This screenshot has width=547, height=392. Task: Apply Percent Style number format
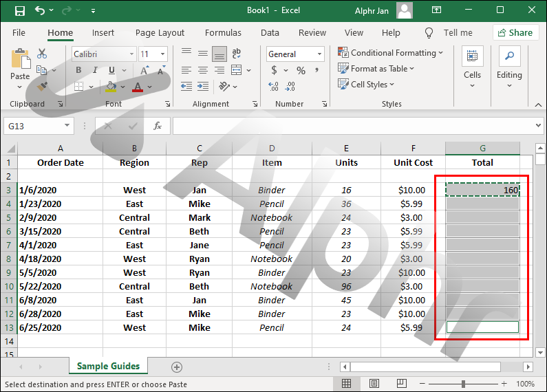click(301, 70)
